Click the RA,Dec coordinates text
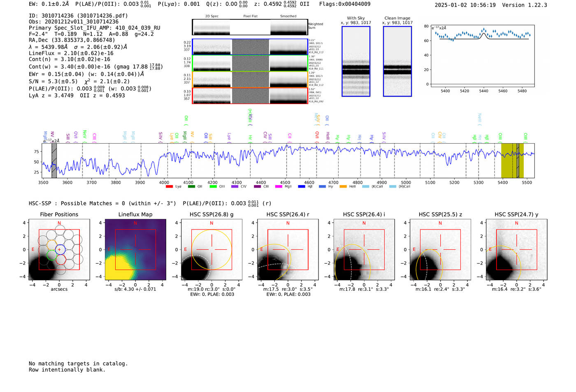The width and height of the screenshot is (576, 392). (72, 40)
